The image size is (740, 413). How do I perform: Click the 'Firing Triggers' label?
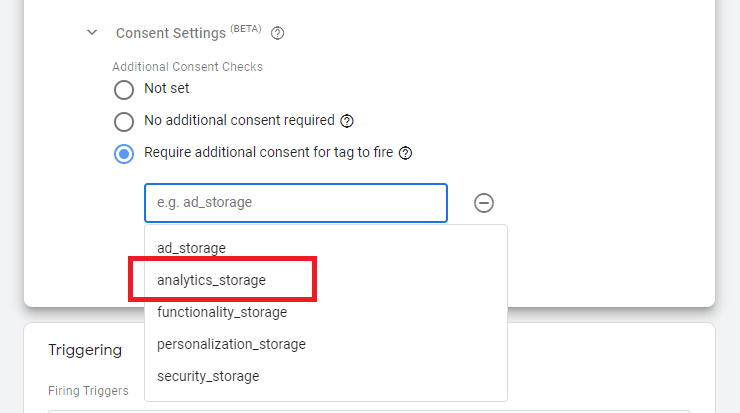point(88,391)
